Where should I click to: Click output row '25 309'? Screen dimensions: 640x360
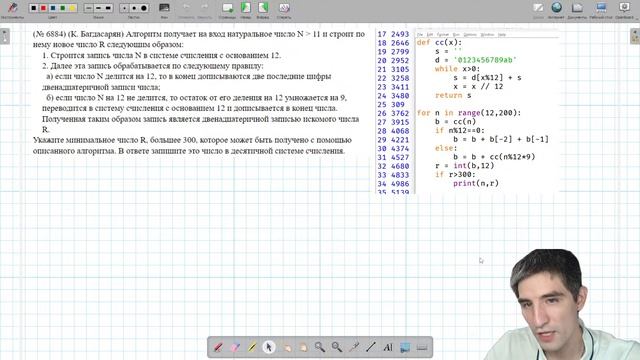pyautogui.click(x=391, y=104)
